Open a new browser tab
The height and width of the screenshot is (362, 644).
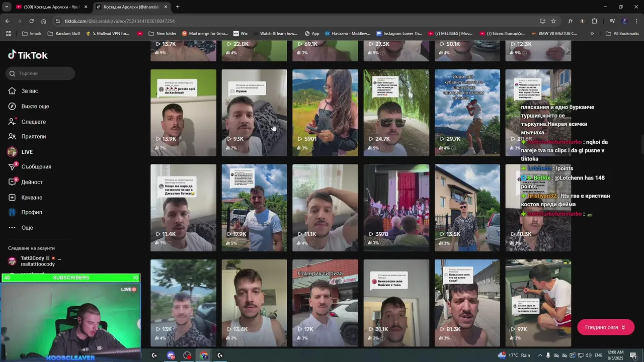[178, 7]
